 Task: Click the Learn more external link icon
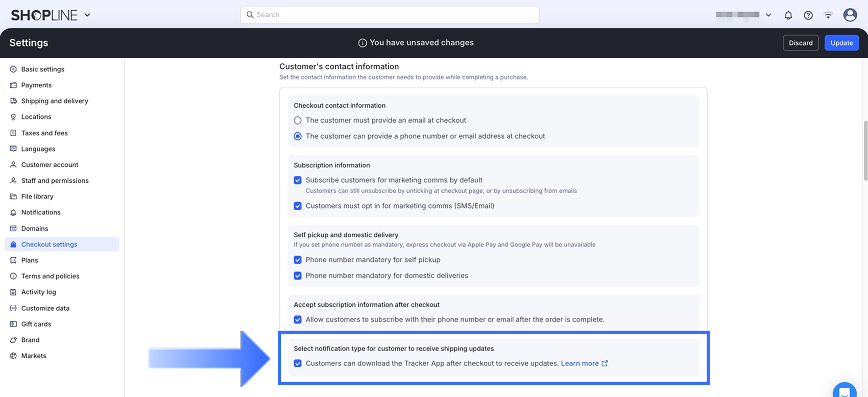click(x=605, y=363)
